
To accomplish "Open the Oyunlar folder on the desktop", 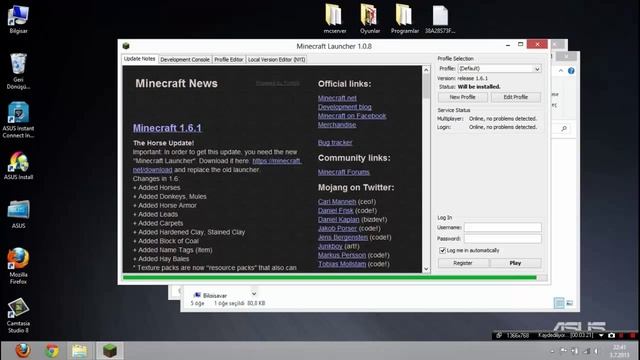I will point(370,19).
